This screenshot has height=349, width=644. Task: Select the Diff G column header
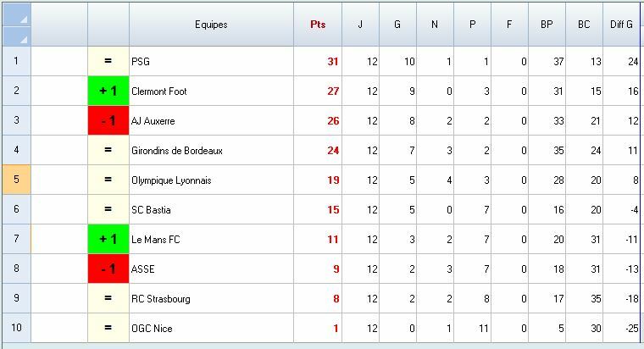click(622, 25)
